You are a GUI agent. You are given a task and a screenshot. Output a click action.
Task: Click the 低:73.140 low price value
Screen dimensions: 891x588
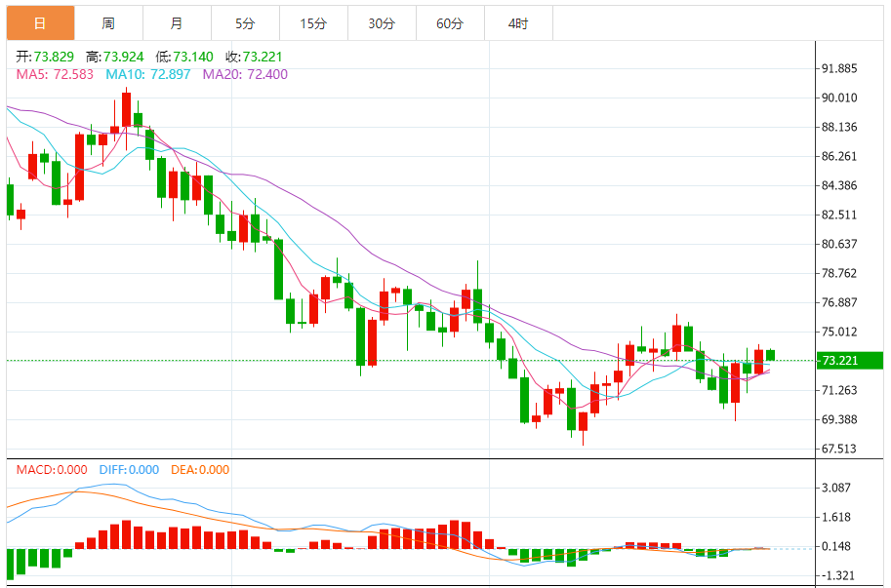pos(184,57)
